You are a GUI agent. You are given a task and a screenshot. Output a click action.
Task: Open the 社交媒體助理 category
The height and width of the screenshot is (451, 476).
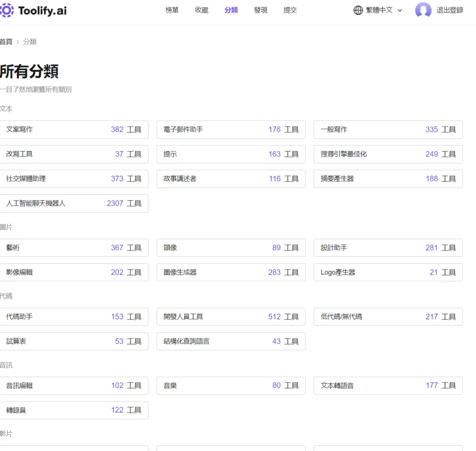click(x=74, y=179)
